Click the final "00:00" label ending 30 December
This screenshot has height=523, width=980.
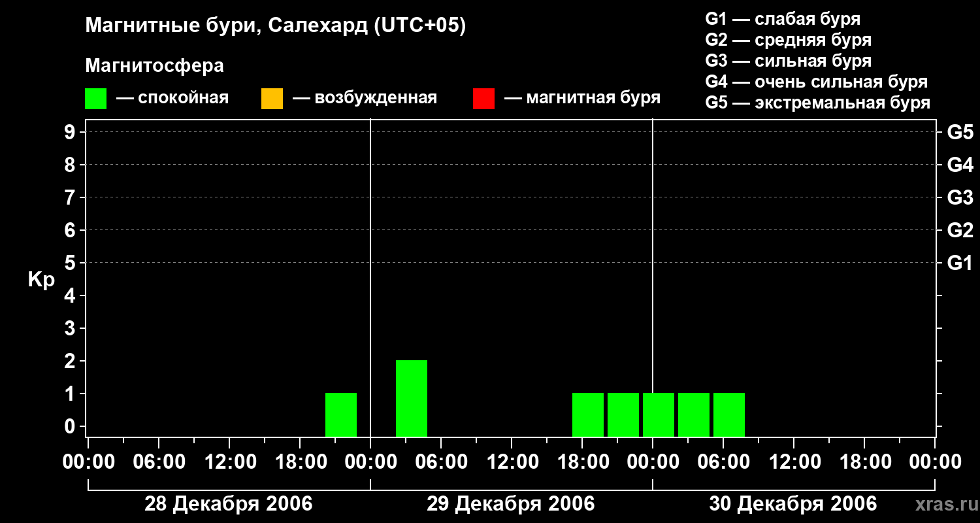coord(935,462)
